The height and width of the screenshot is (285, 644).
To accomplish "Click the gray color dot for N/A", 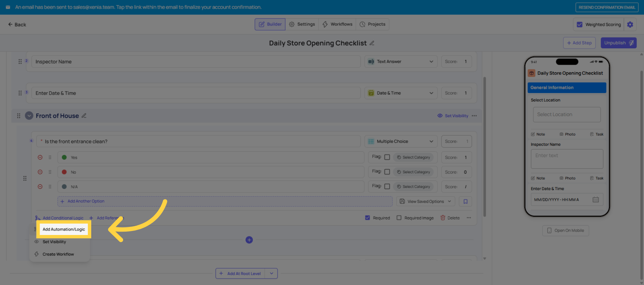I will [x=64, y=187].
